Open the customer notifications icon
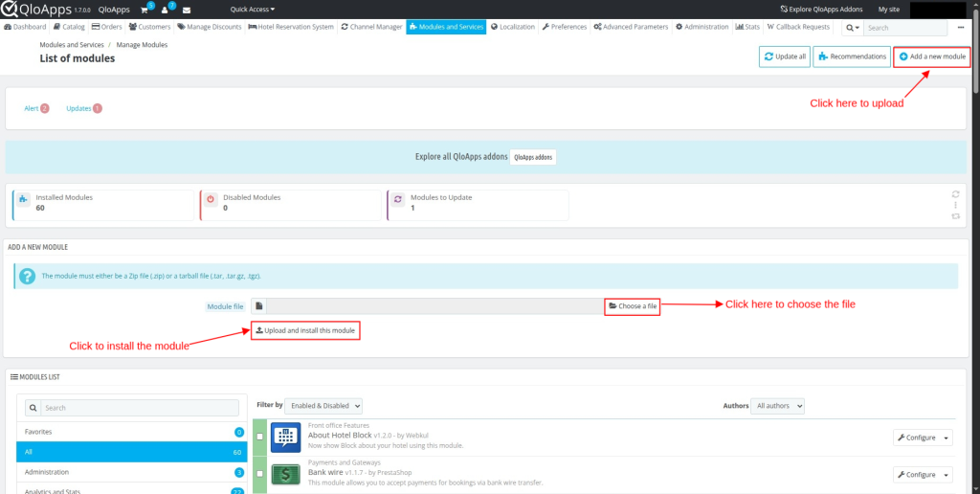The image size is (980, 494). (166, 10)
